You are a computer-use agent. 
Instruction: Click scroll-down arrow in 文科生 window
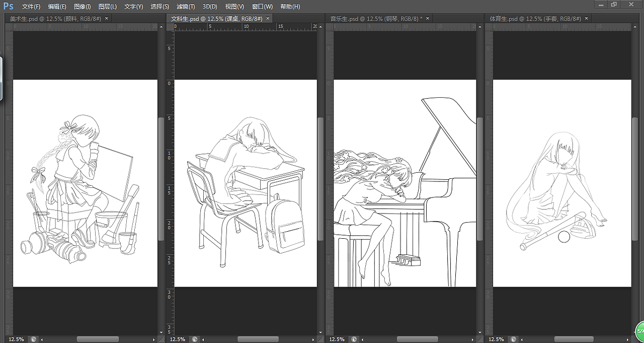pos(320,332)
